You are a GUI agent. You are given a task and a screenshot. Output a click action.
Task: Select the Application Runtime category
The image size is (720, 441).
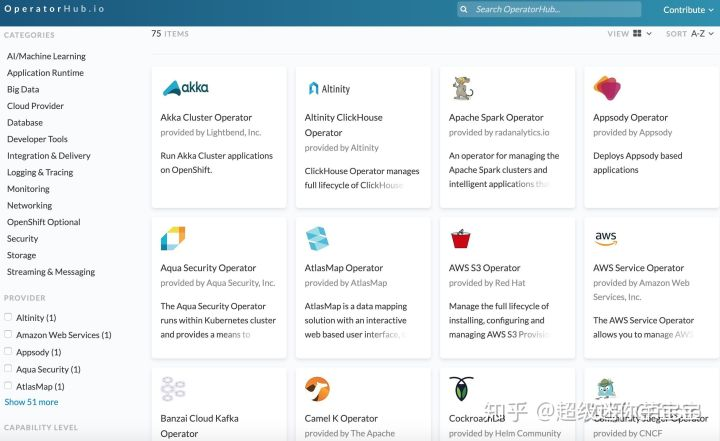(45, 73)
